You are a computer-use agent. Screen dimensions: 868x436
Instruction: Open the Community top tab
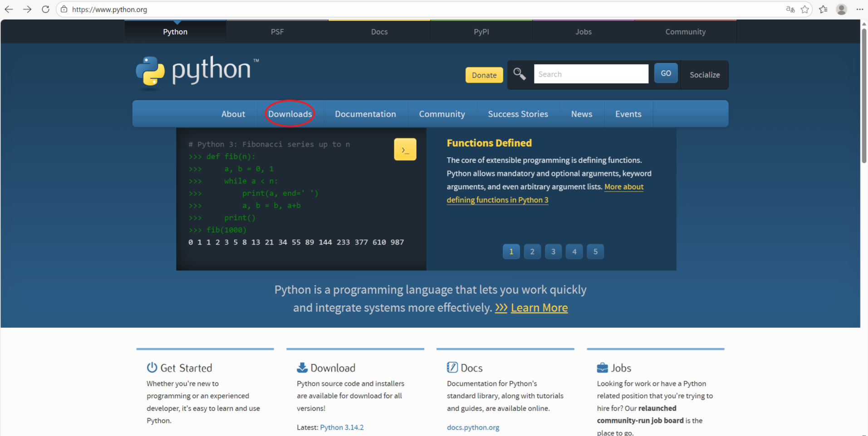click(686, 32)
